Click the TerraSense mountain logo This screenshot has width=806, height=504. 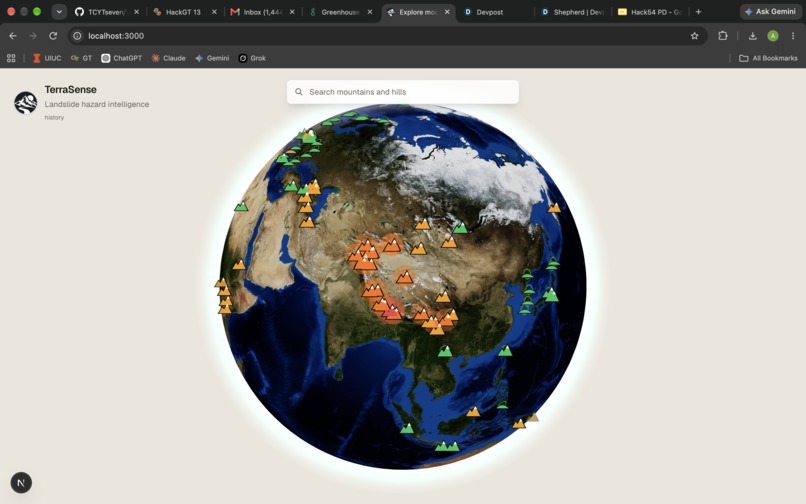point(25,102)
